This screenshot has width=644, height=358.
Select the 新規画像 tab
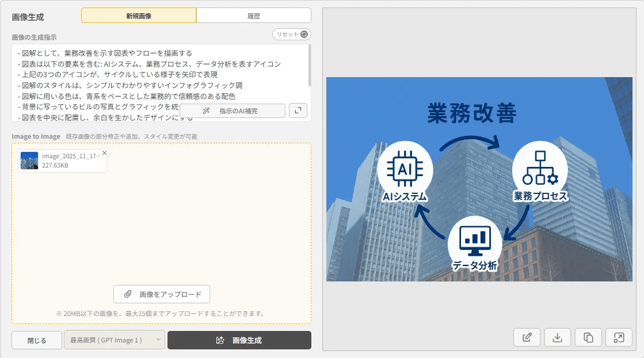pos(139,16)
